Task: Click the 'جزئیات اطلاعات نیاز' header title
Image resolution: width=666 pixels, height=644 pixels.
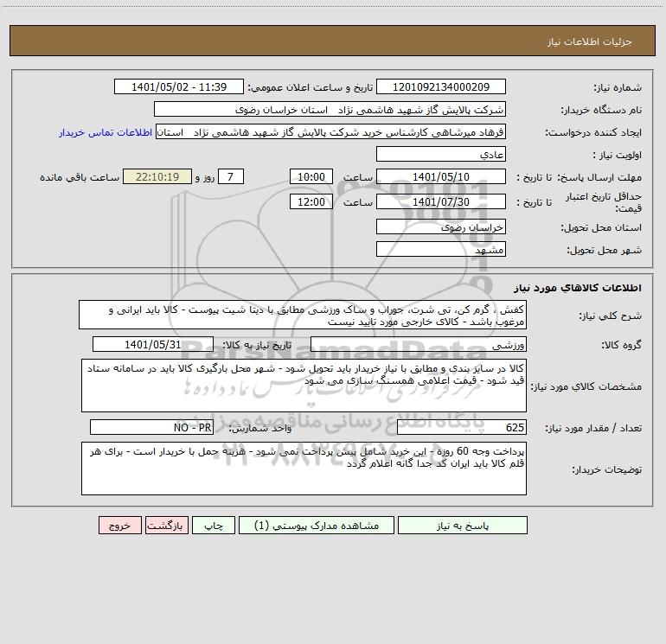Action: pos(590,41)
